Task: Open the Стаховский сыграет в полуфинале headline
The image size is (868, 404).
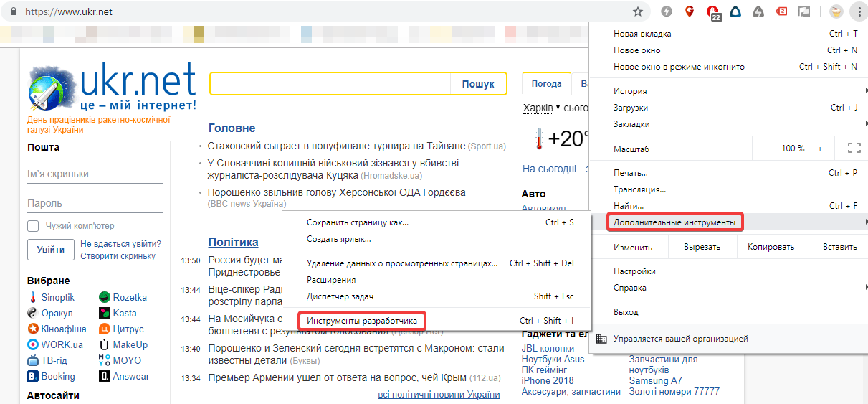Action: (x=336, y=146)
